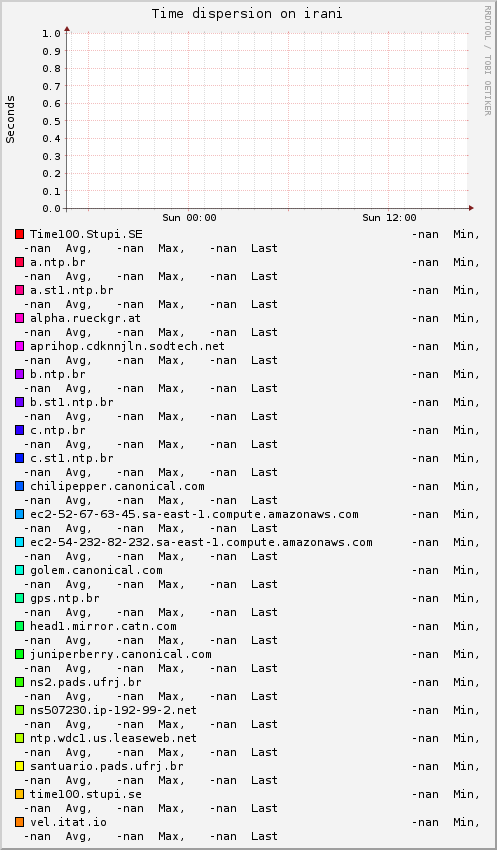497x850 pixels.
Task: Click the ns507230.ip-192-99-2.net label
Action: point(113,710)
